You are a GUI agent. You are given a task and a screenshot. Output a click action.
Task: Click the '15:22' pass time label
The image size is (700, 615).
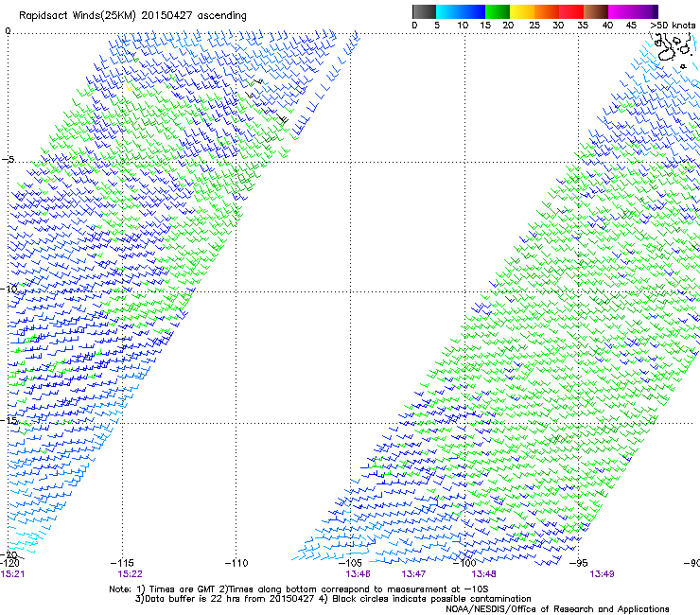click(130, 574)
